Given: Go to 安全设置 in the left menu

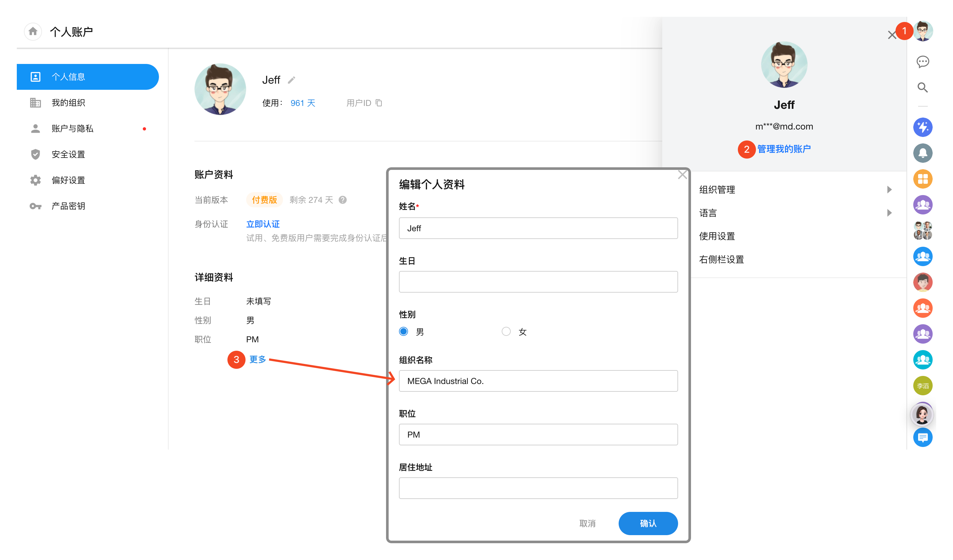Looking at the screenshot, I should (x=68, y=154).
